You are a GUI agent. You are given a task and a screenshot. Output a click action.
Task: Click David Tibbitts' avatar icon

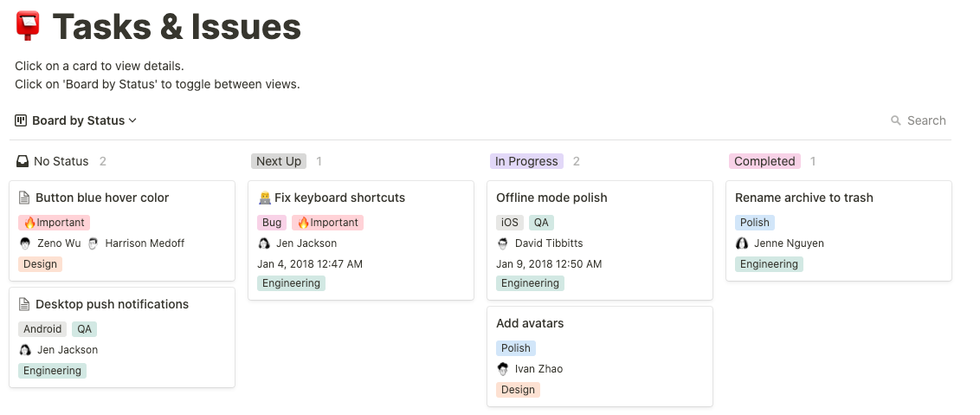(503, 243)
